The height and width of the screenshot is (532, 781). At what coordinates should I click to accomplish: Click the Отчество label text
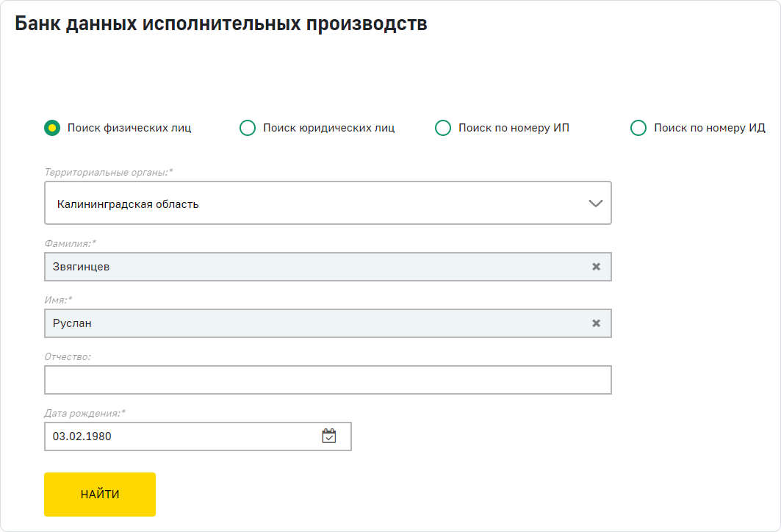[x=68, y=356]
